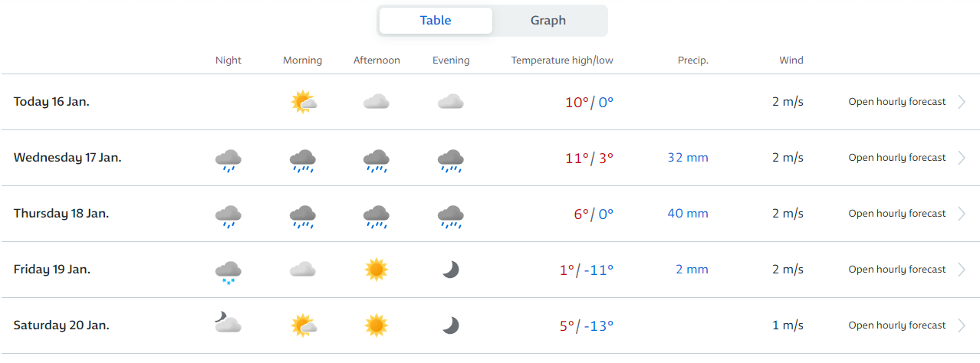This screenshot has width=980, height=363.
Task: Expand Wednesday 17 Jan. row chevron
Action: pyautogui.click(x=962, y=158)
